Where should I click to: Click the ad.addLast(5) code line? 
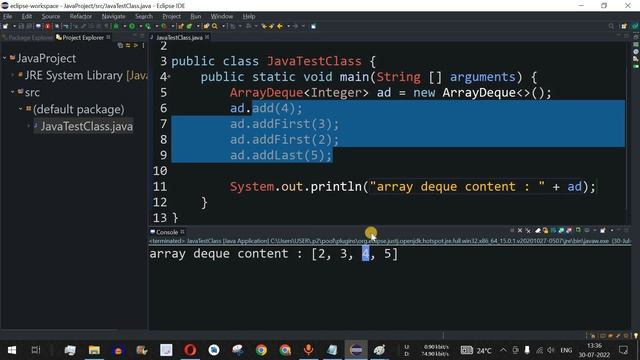click(x=281, y=155)
